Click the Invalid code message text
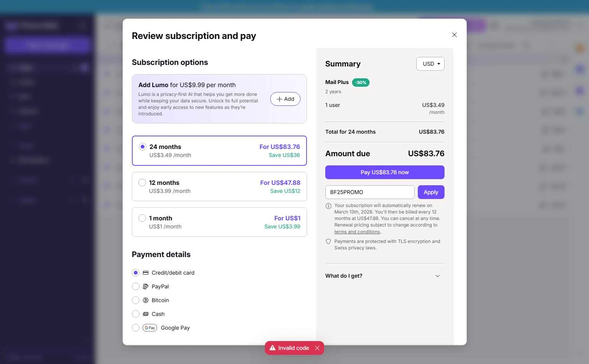Image resolution: width=589 pixels, height=364 pixels. (x=294, y=348)
